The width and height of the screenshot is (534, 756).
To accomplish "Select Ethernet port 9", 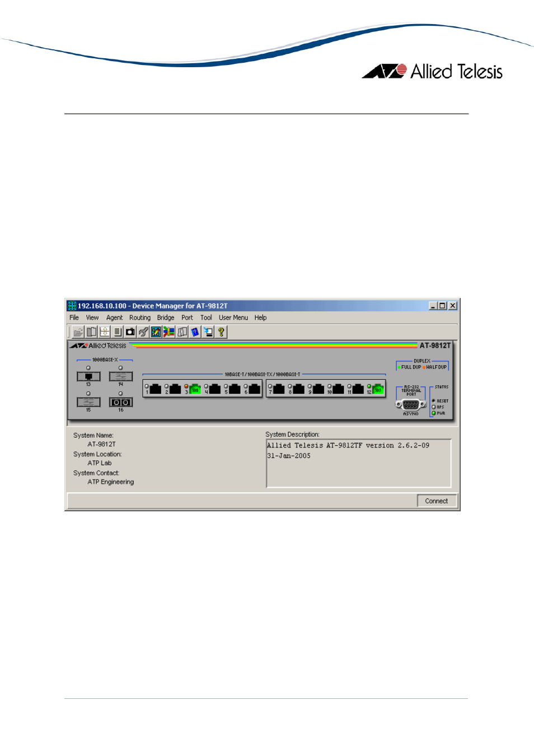I will coord(318,389).
